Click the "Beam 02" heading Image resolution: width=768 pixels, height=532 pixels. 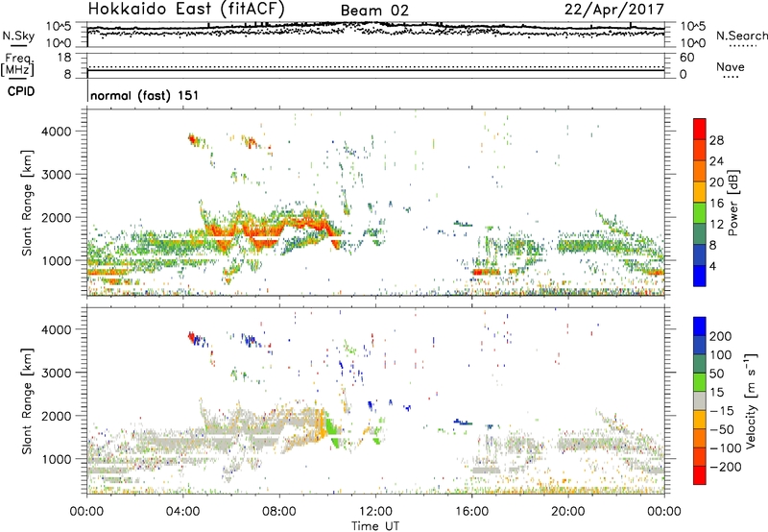click(x=374, y=11)
